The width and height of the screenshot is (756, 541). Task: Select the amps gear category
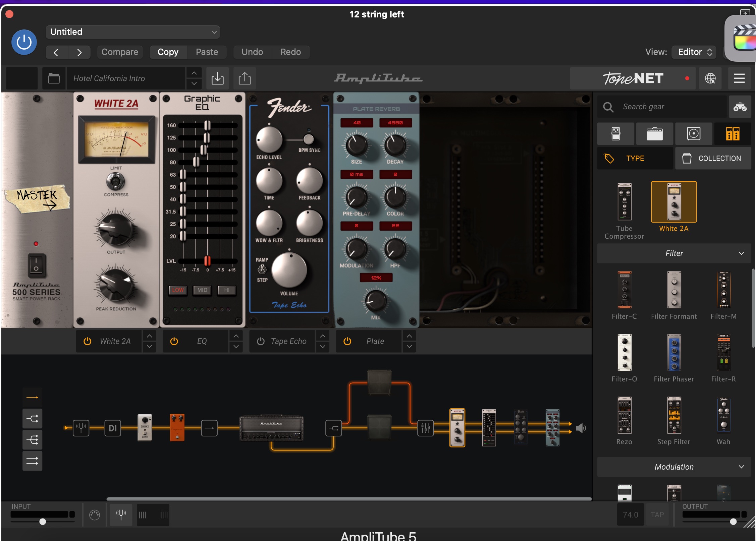point(654,134)
